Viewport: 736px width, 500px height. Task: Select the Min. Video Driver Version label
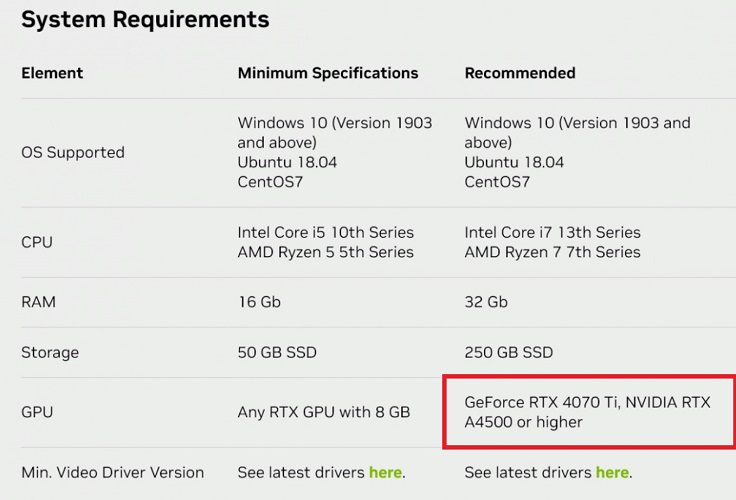point(113,472)
